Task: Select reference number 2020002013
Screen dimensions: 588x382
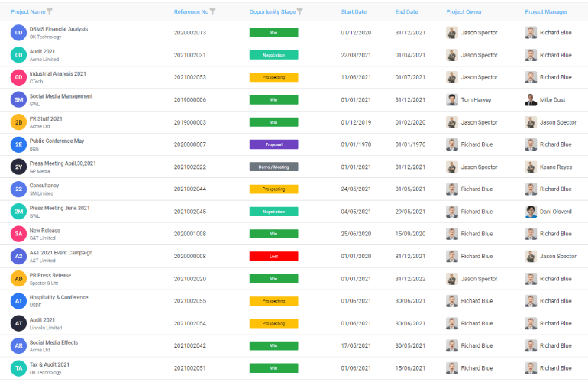Action: click(190, 33)
